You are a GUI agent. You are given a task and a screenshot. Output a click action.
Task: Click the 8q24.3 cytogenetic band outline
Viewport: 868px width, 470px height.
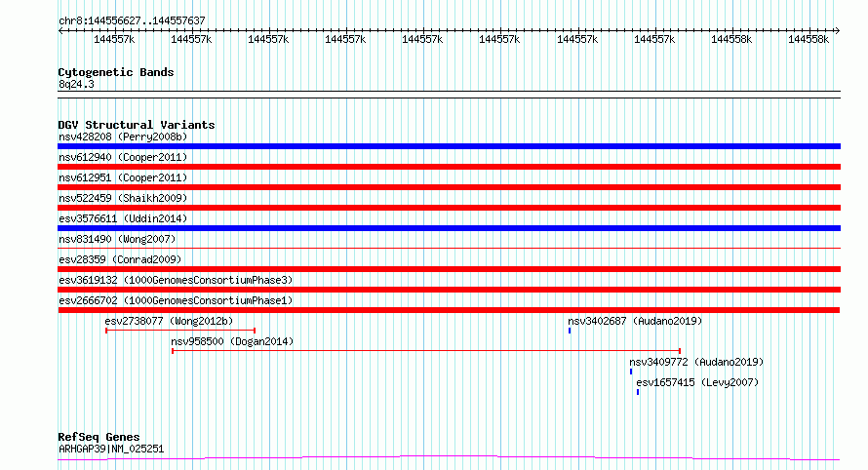tap(449, 95)
